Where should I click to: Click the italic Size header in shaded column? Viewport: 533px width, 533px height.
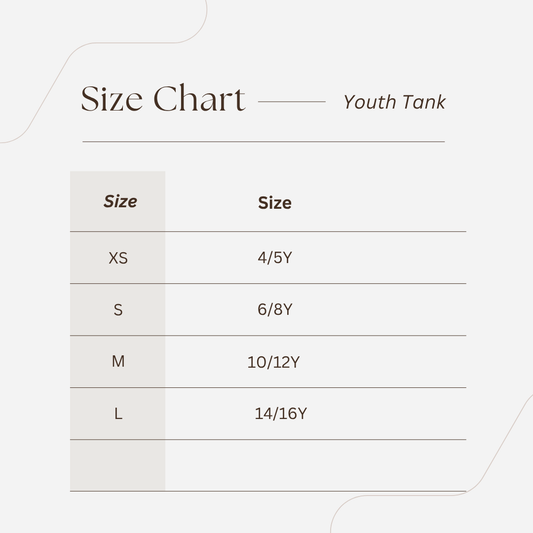pos(120,202)
